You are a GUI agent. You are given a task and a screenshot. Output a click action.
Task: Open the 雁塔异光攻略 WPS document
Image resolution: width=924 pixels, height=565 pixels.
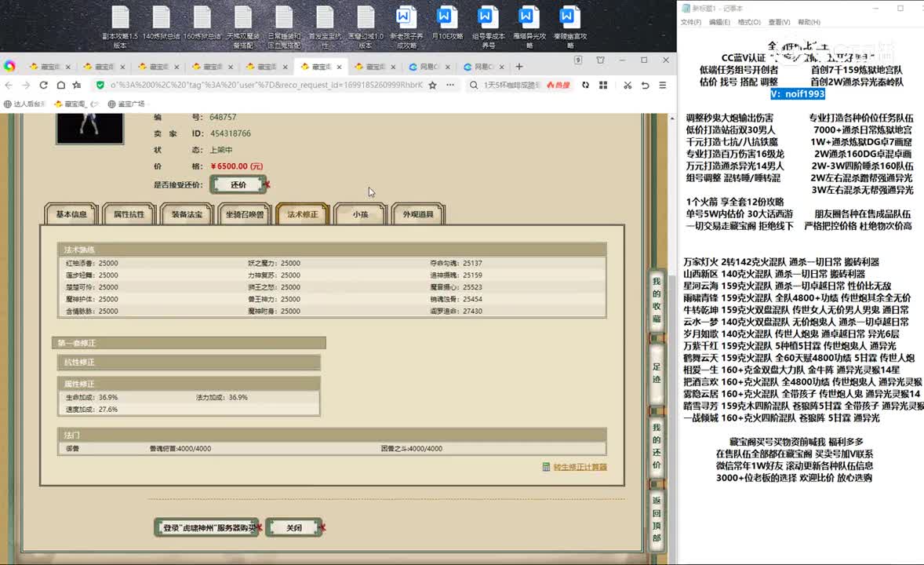(529, 27)
